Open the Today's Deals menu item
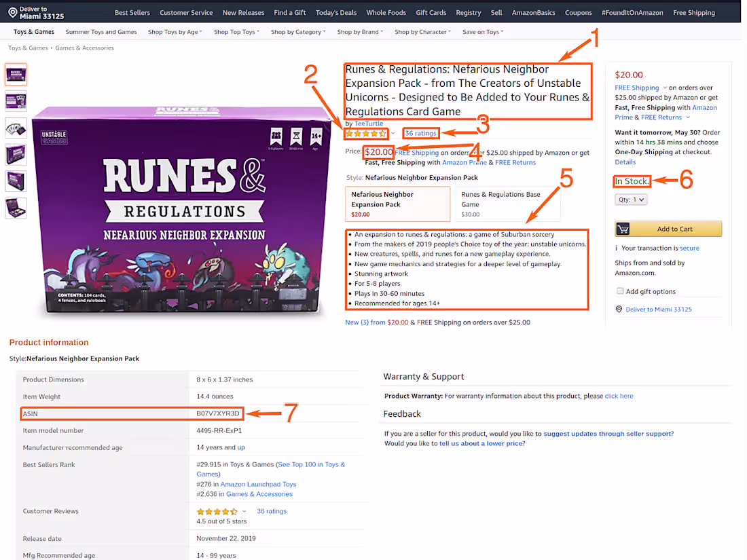 pyautogui.click(x=335, y=12)
